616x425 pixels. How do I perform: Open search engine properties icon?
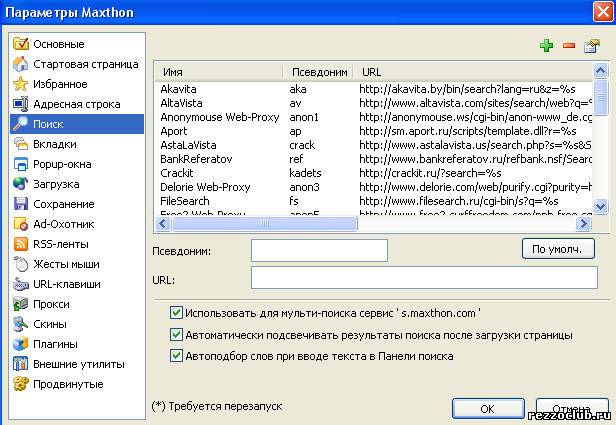pyautogui.click(x=592, y=46)
